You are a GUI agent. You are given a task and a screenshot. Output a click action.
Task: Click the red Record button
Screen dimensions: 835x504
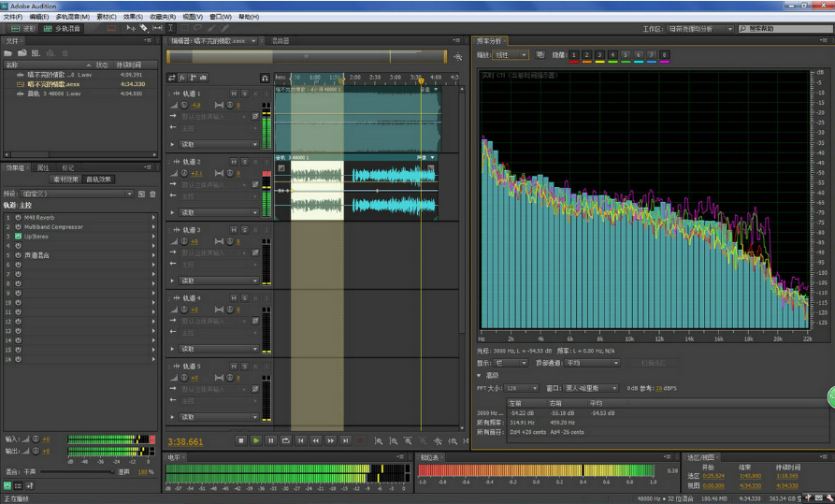pyautogui.click(x=361, y=440)
